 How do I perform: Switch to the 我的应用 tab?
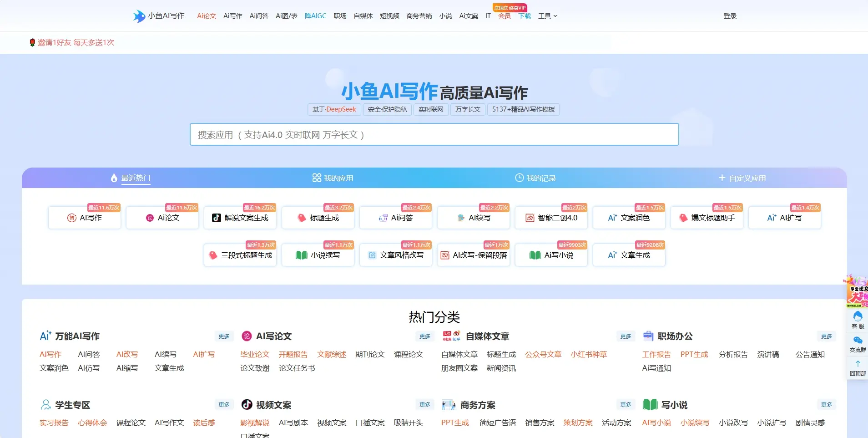tap(333, 178)
